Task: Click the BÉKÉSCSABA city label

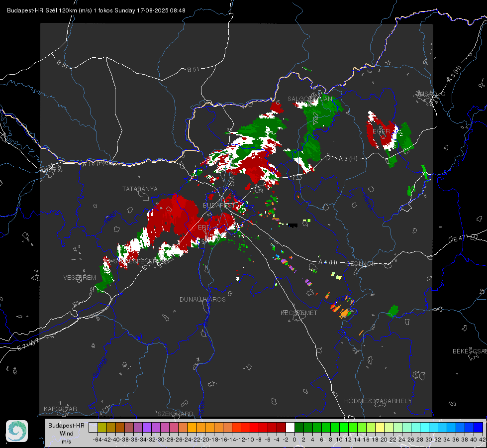Action: (x=470, y=351)
